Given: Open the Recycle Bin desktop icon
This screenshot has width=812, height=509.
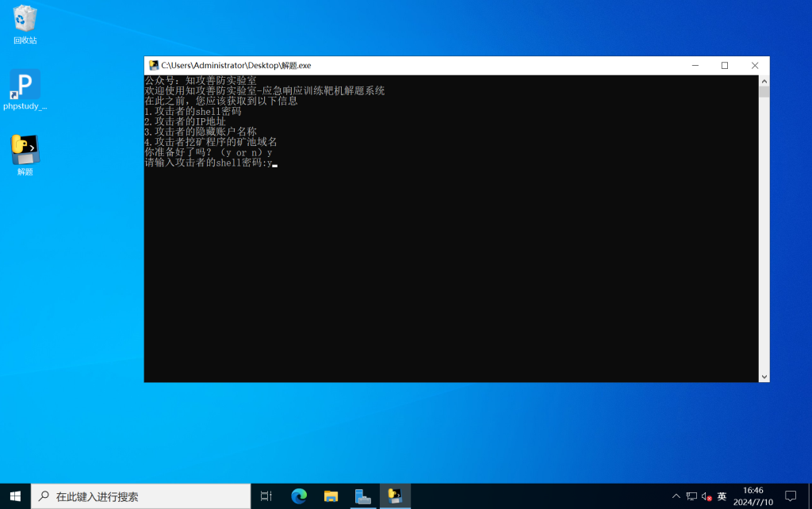Looking at the screenshot, I should 25,21.
